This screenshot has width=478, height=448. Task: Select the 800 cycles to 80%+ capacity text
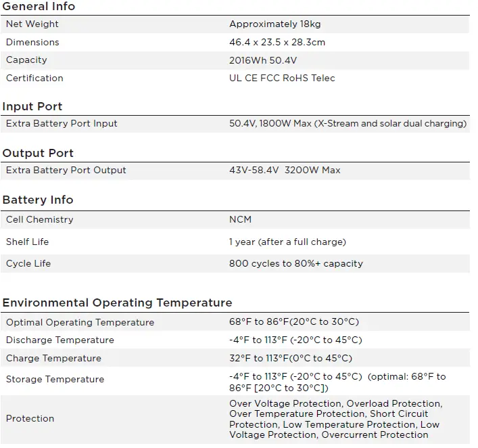(x=296, y=263)
